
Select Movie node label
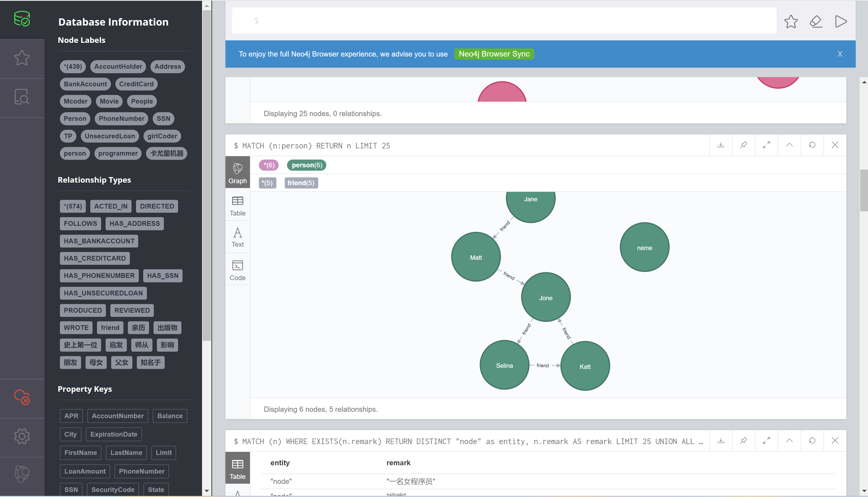click(x=109, y=101)
